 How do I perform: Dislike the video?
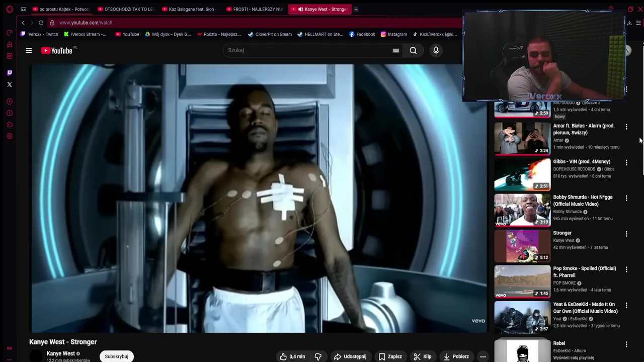[318, 356]
